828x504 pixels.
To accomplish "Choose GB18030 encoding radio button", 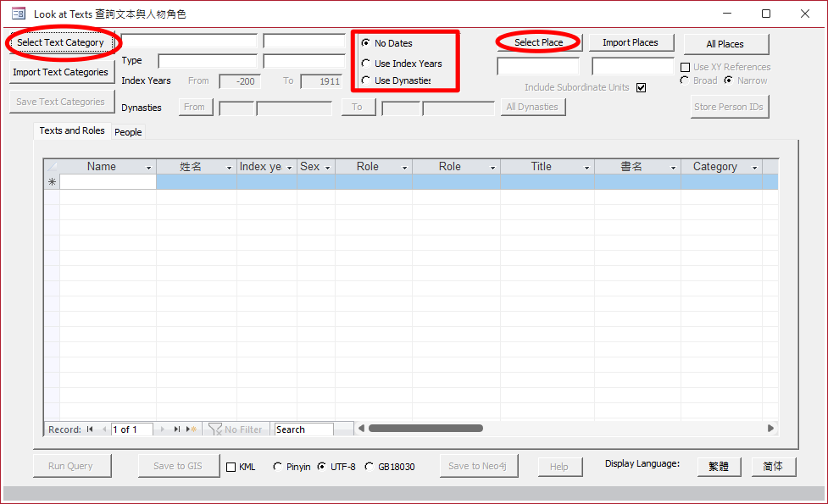I will click(369, 467).
